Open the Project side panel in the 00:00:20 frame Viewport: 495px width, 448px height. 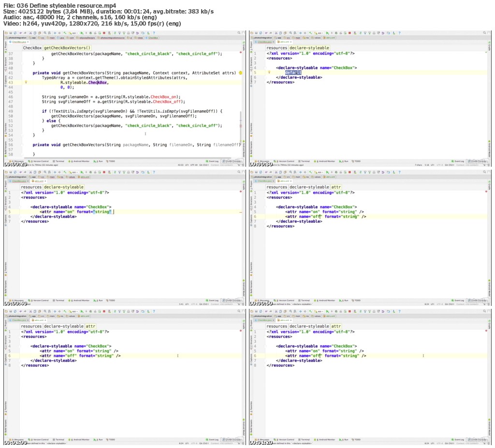(x=5, y=47)
